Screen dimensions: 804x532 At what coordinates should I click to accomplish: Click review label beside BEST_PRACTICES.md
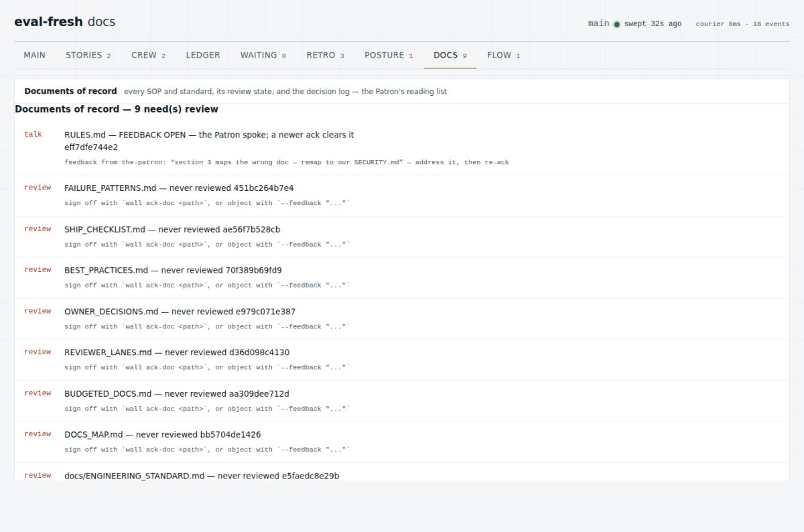click(x=38, y=269)
